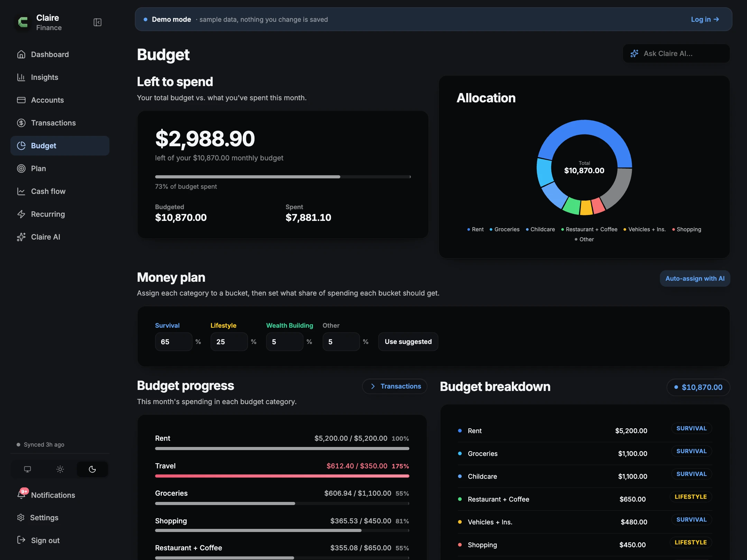Viewport: 747px width, 560px height.
Task: Click the Wealth Building percentage input
Action: (285, 342)
